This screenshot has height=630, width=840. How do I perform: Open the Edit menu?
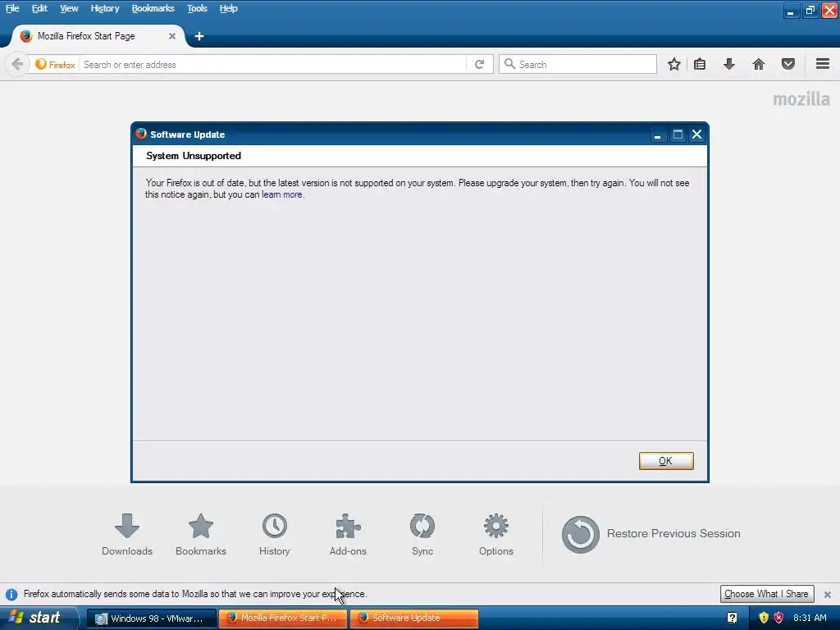coord(39,8)
